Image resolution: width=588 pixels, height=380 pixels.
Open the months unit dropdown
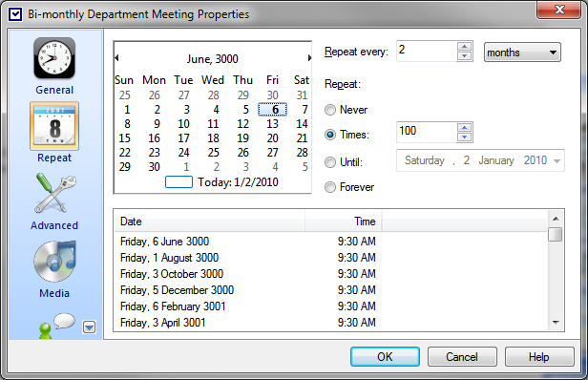[x=522, y=53]
